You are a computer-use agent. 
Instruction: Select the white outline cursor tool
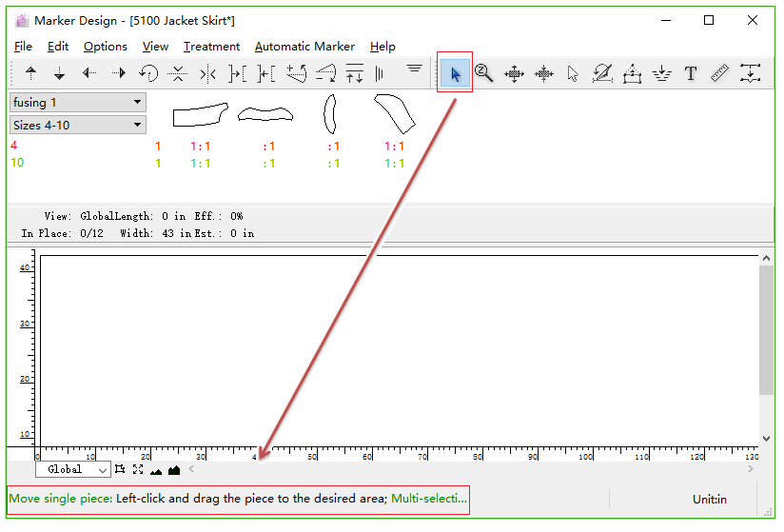point(573,73)
